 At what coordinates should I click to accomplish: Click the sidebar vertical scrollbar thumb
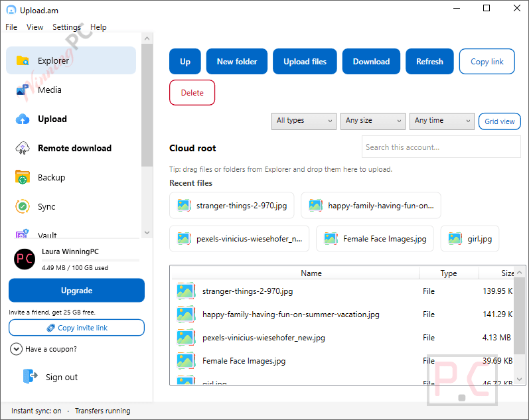coord(147,105)
